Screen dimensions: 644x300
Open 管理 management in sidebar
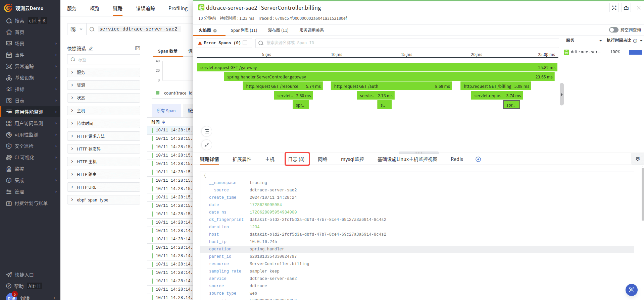(30, 192)
